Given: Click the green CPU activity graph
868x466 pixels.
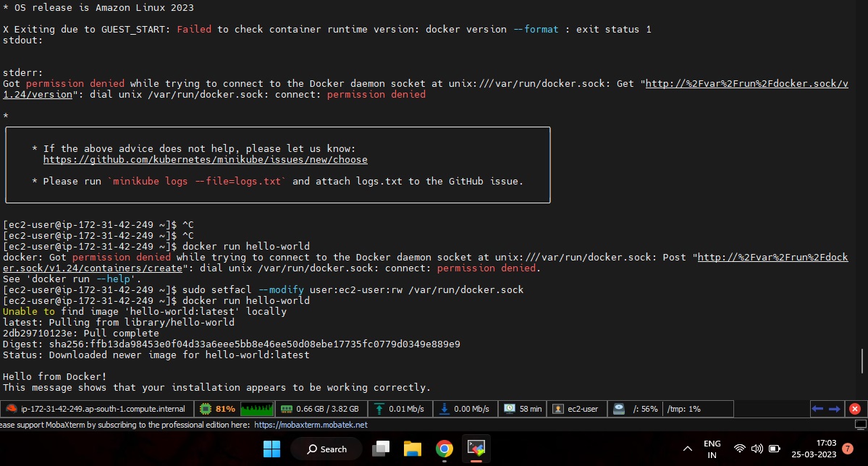Looking at the screenshot, I should coord(257,409).
